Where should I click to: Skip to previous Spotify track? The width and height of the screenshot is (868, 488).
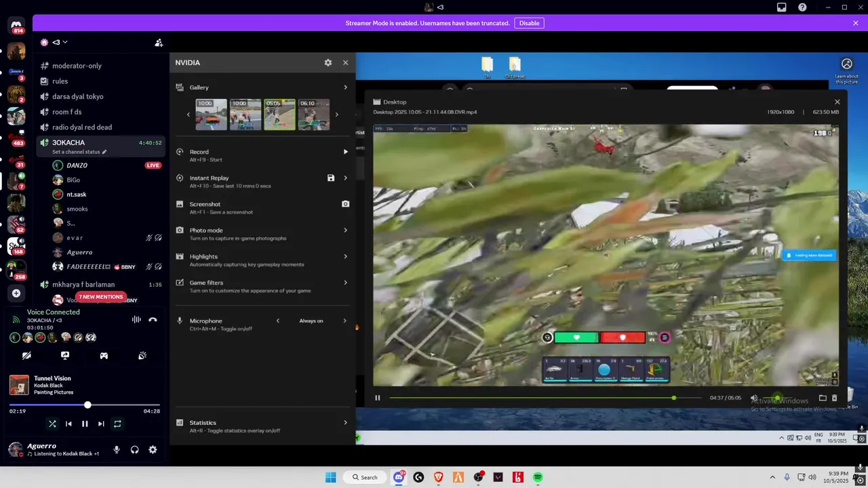click(68, 424)
